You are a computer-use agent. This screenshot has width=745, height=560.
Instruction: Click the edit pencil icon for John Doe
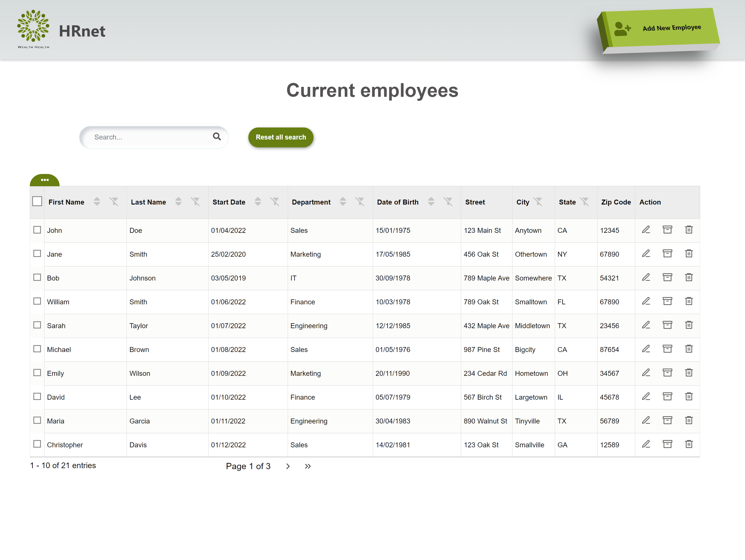pyautogui.click(x=646, y=230)
